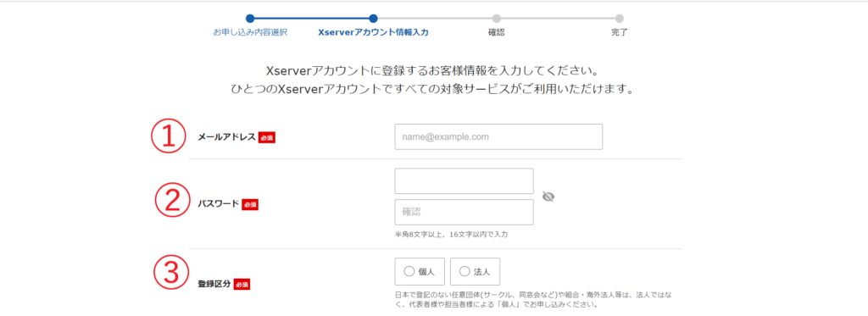The height and width of the screenshot is (316, 868).
Task: Click the 日本で登記のない任意団体 note text
Action: tap(534, 300)
